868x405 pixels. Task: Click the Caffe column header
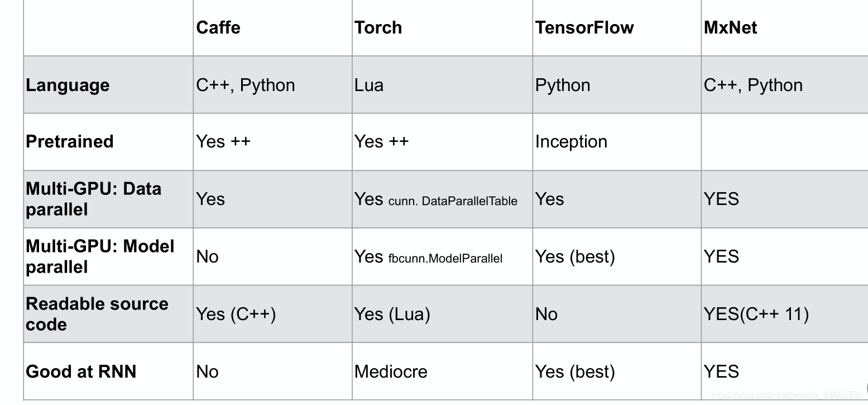pos(218,27)
